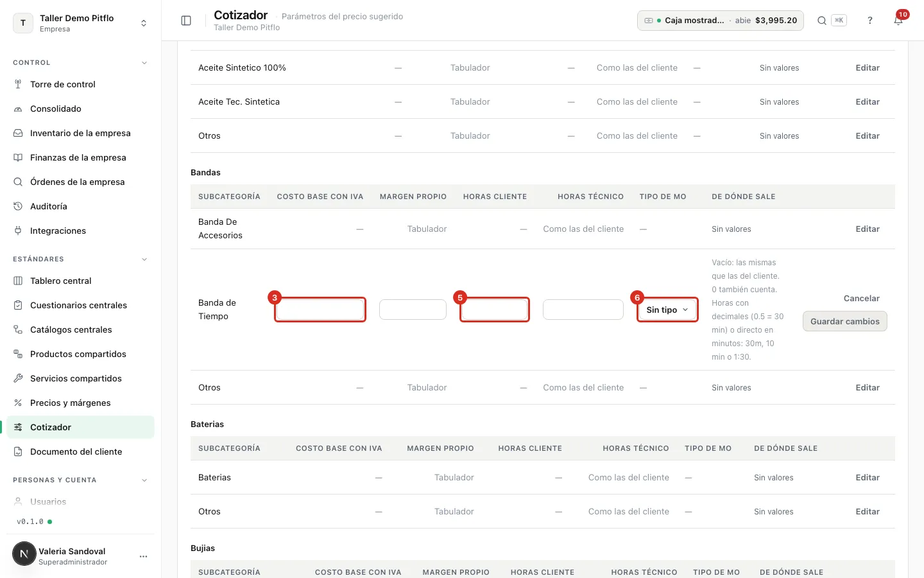Click the Torre de control icon
This screenshot has width=924, height=578.
18,84
